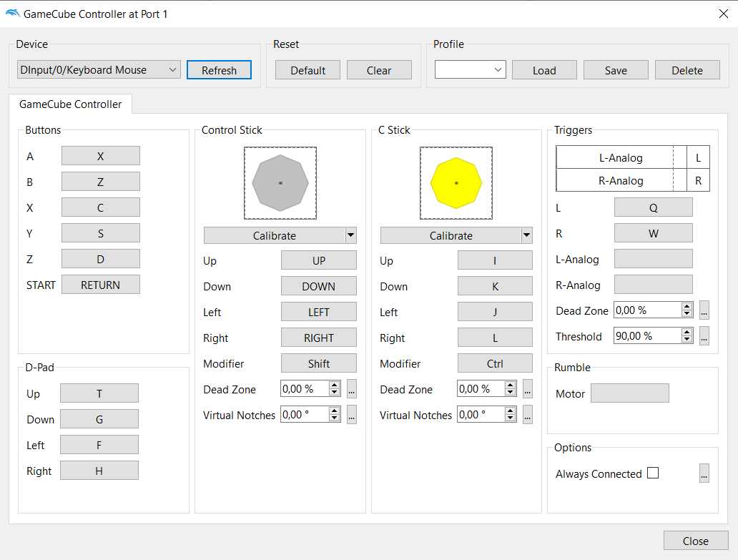Viewport: 738px width, 560px height.
Task: Click the Control Stick Calibrate button
Action: 275,235
